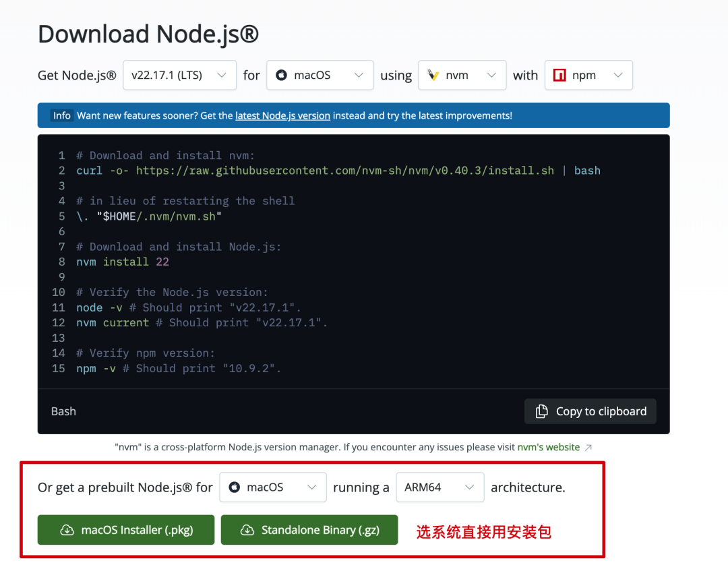Open the Node.js version v22.17.1 (LTS) dropdown
This screenshot has height=565, width=728.
[x=180, y=76]
